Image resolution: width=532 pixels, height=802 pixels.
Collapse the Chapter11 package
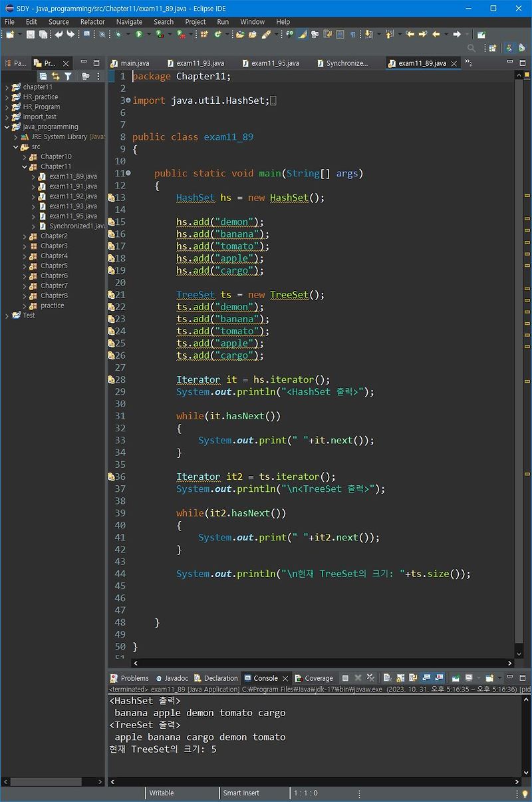point(25,166)
